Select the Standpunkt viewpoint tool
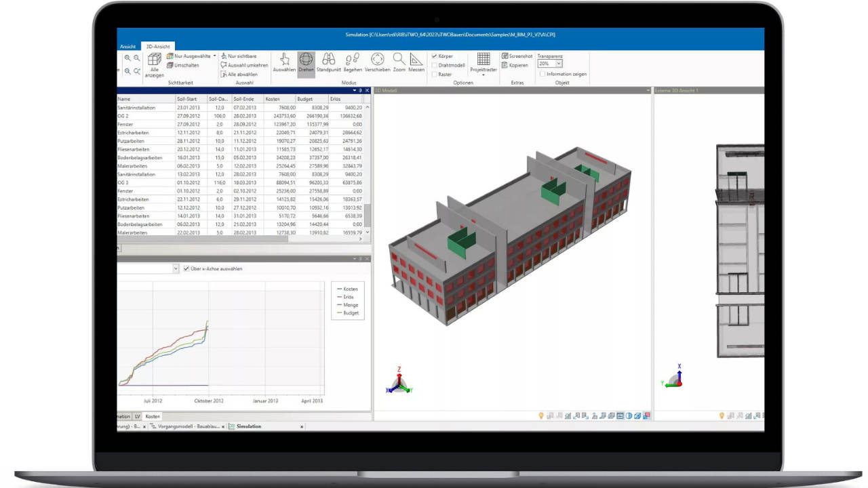The width and height of the screenshot is (868, 488). coord(328,62)
